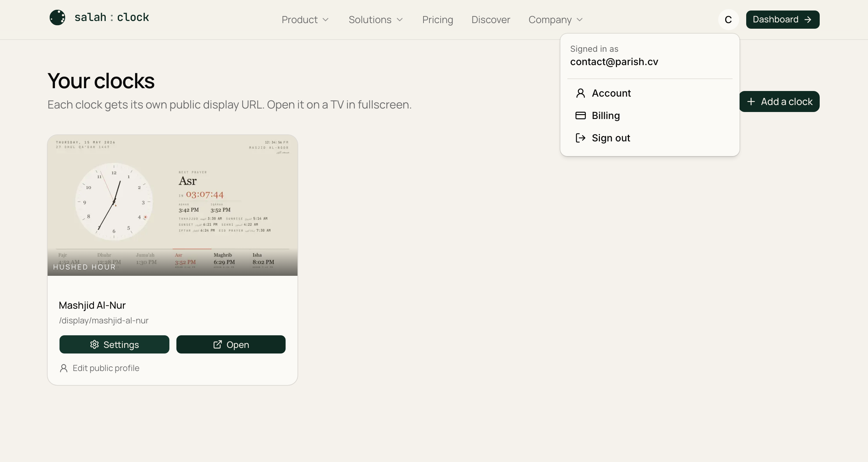Click the Edit public profile link
868x462 pixels.
99,368
